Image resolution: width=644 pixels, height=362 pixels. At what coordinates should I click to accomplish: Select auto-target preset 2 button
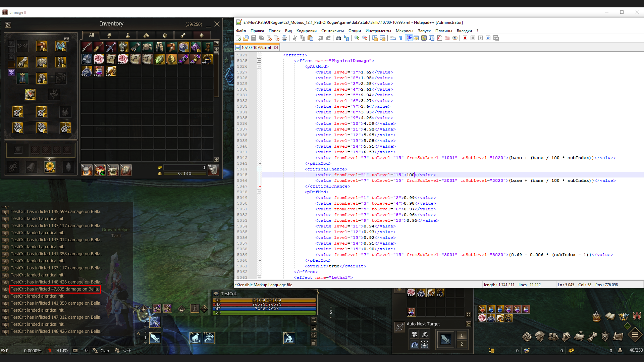462,344
